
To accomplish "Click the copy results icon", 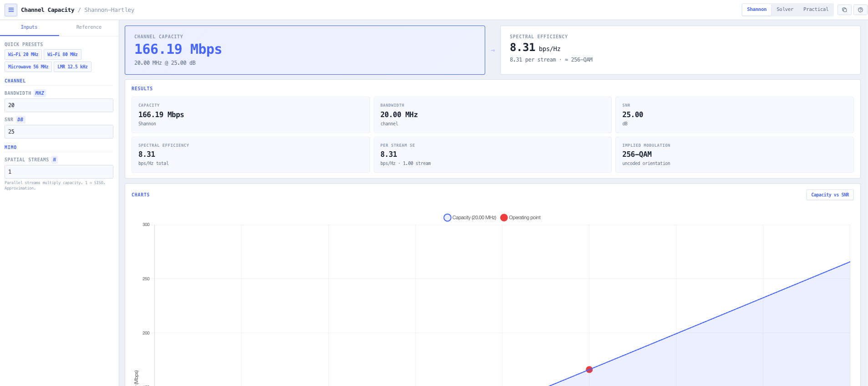I will point(844,10).
